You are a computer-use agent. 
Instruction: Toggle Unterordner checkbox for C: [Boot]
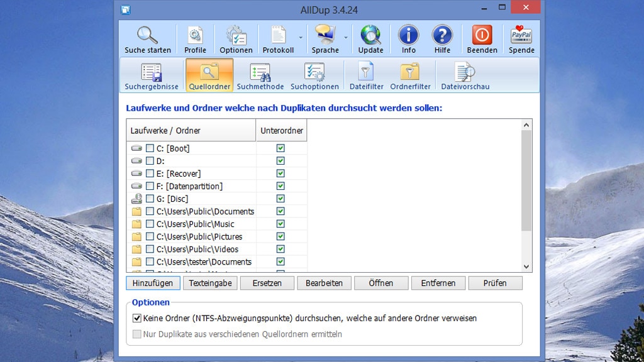pyautogui.click(x=280, y=148)
